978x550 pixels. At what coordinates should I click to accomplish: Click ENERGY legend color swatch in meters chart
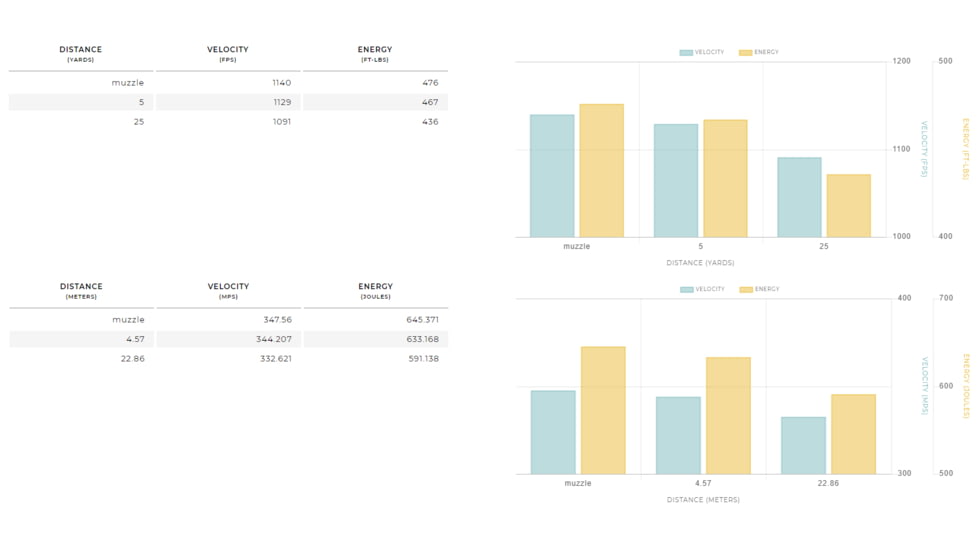click(x=746, y=289)
